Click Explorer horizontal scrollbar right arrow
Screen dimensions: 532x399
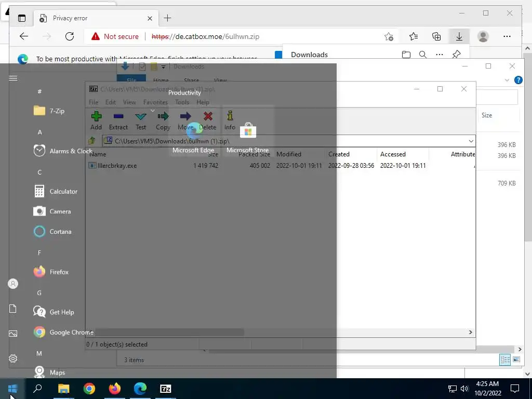coord(520,349)
